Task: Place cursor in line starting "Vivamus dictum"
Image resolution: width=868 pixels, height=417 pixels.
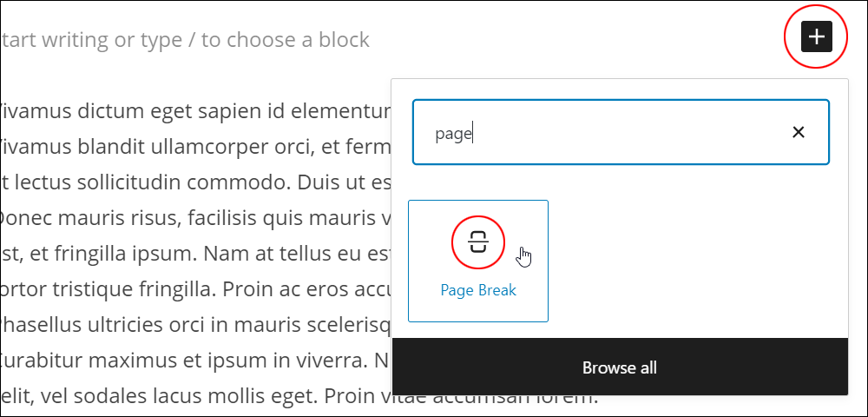Action: point(195,112)
